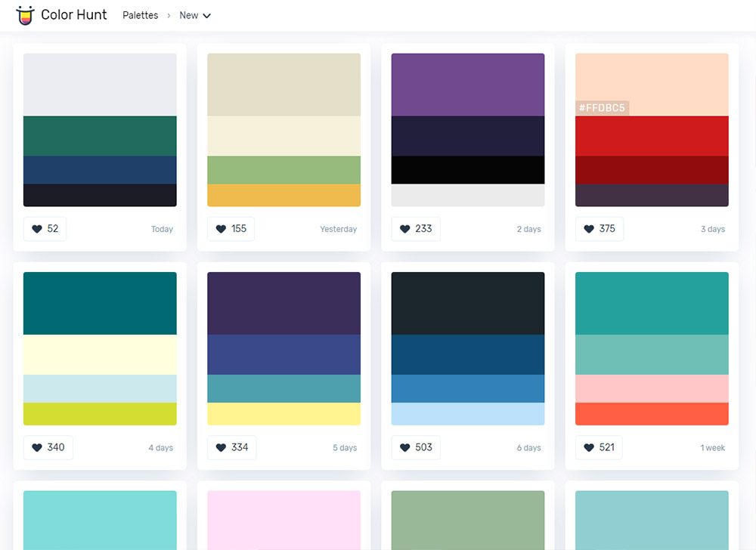The height and width of the screenshot is (550, 756).
Task: Select the cream swatch in the 155 palette
Action: 284,136
